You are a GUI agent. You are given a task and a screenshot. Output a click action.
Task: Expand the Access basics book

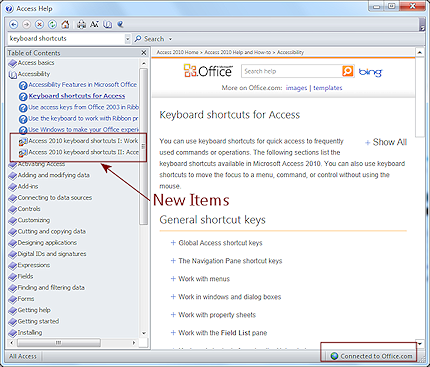31,63
